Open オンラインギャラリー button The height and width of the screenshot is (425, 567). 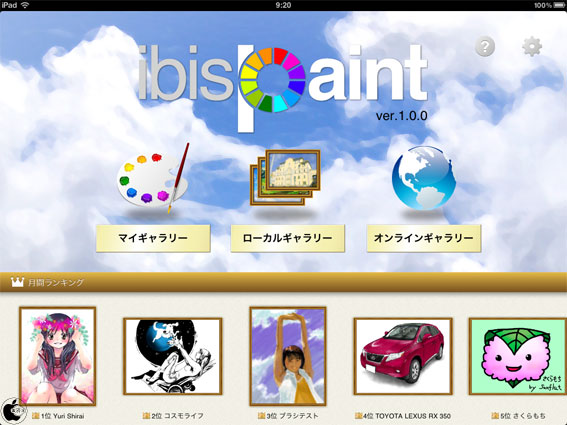coord(424,238)
